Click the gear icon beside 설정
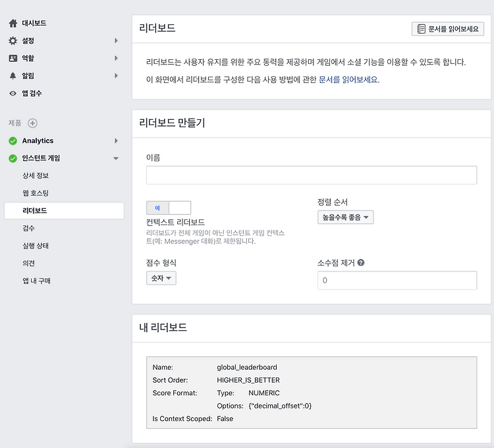494x448 pixels. click(13, 41)
